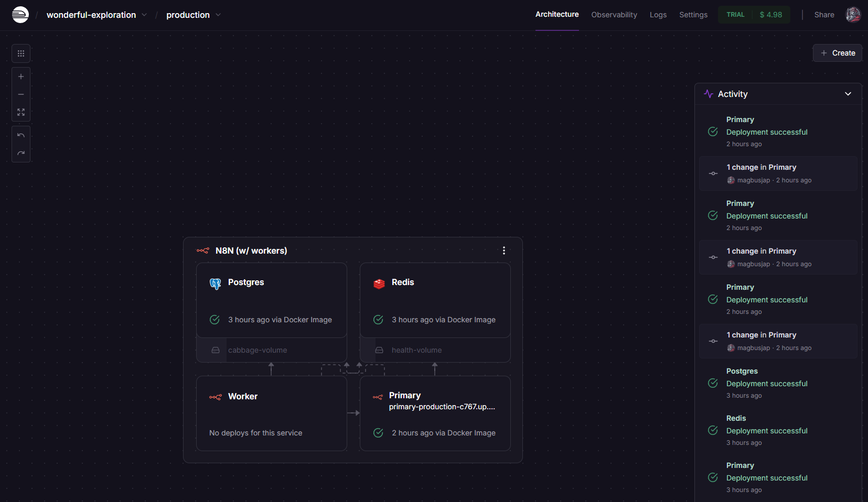Click the Postgres elephant icon
868x502 pixels.
click(x=216, y=283)
